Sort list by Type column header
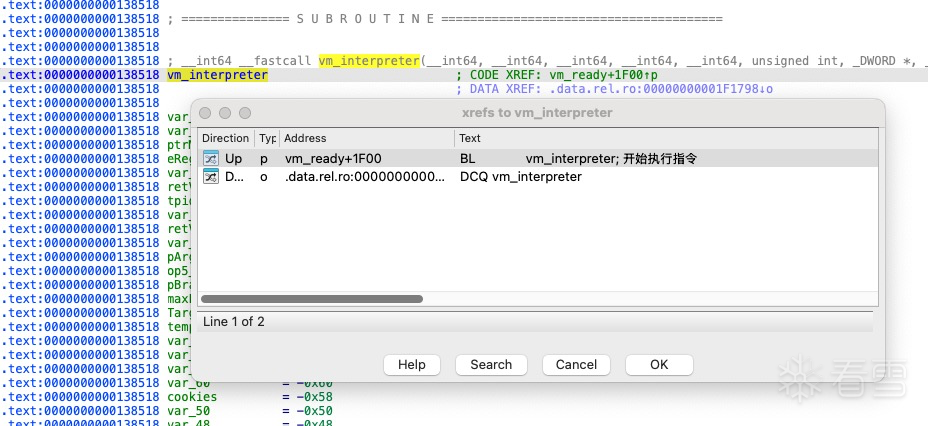Screen dimensions: 928x426 tap(267, 138)
